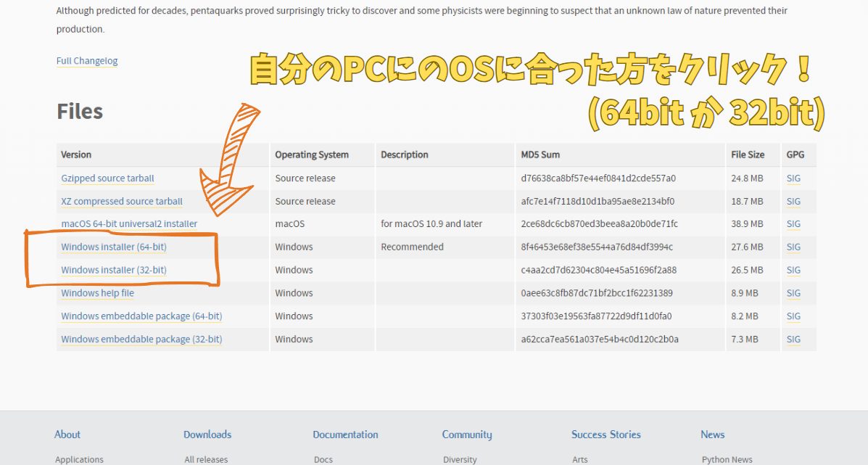
Task: Download Windows embeddable package (32-bit)
Action: click(x=141, y=340)
